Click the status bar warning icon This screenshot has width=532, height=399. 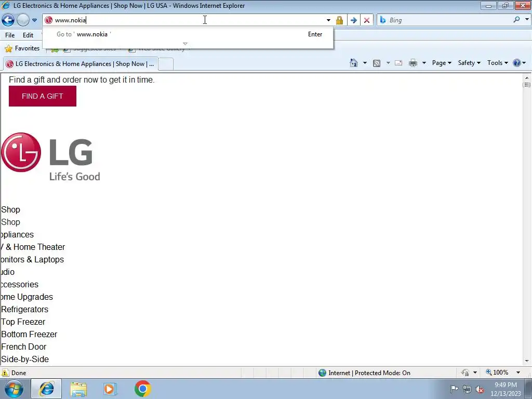[x=5, y=373]
